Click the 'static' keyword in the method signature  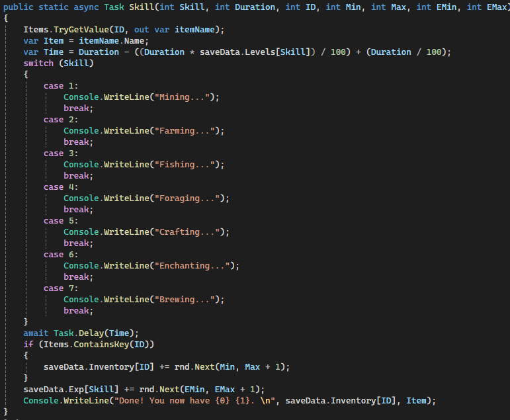(x=54, y=7)
